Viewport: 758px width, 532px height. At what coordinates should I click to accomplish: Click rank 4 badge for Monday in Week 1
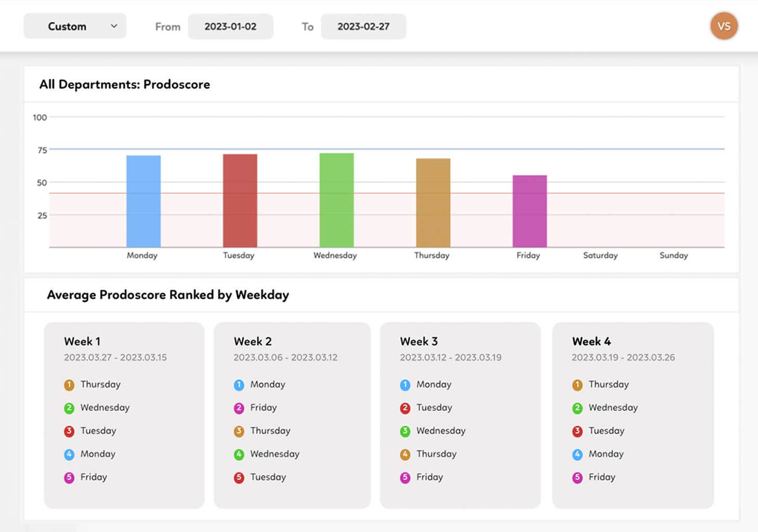point(69,455)
